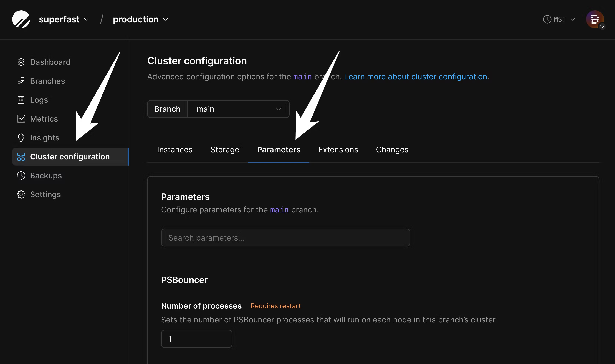615x364 pixels.
Task: Switch to the Extensions tab
Action: (x=338, y=150)
